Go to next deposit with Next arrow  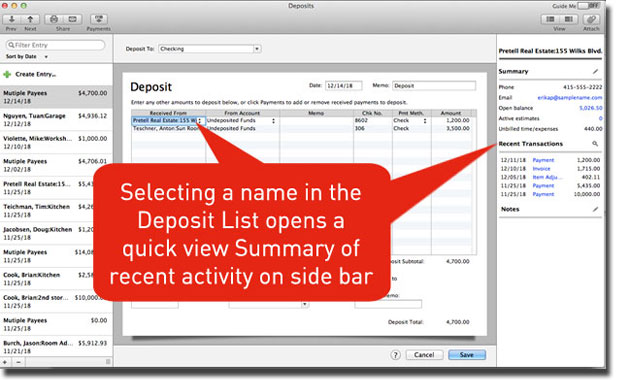30,19
